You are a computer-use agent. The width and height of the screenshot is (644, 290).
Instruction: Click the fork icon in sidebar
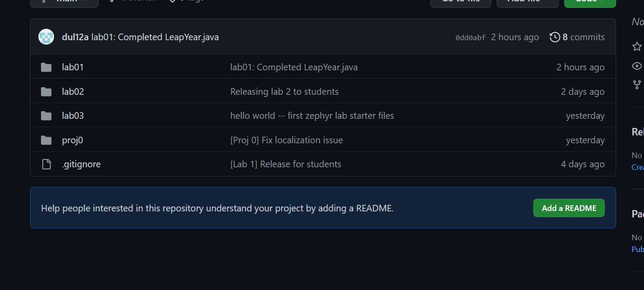click(637, 85)
